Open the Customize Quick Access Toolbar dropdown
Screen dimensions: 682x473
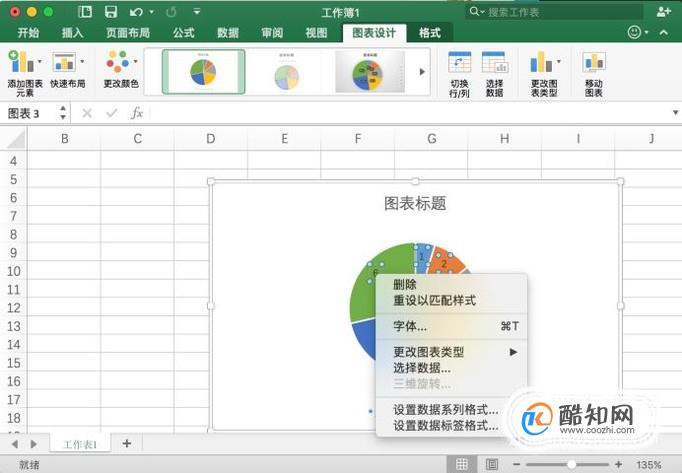(197, 12)
